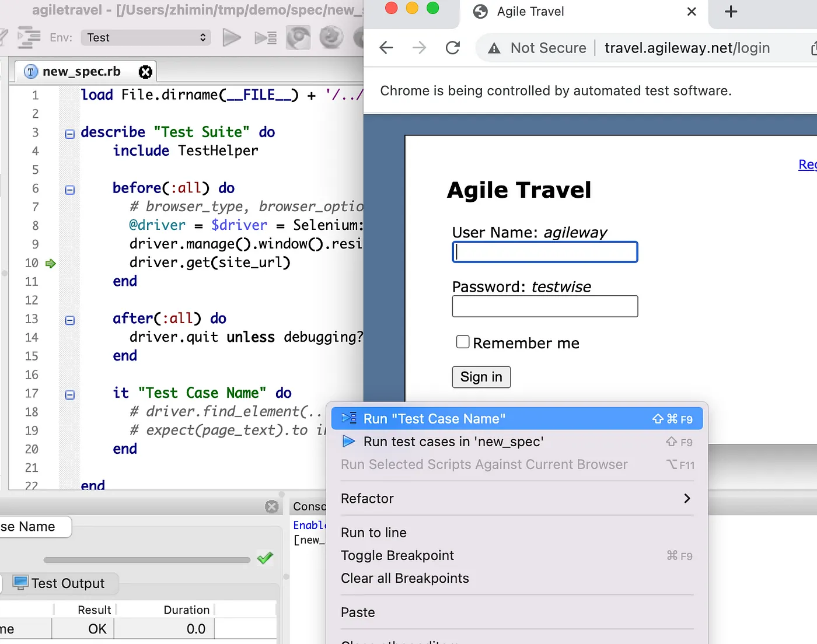Choose Run "Test Case Name" from context menu
Image resolution: width=817 pixels, height=644 pixels.
coord(517,419)
